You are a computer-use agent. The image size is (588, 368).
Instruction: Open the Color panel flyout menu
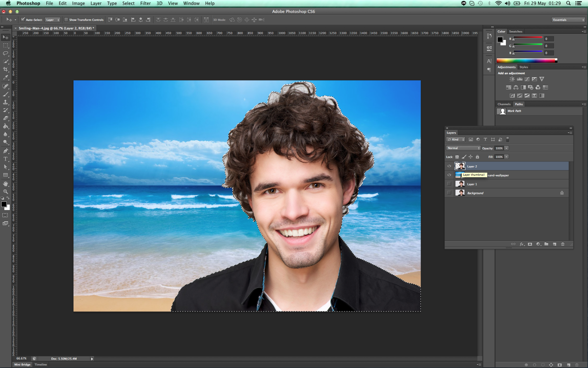pos(584,31)
